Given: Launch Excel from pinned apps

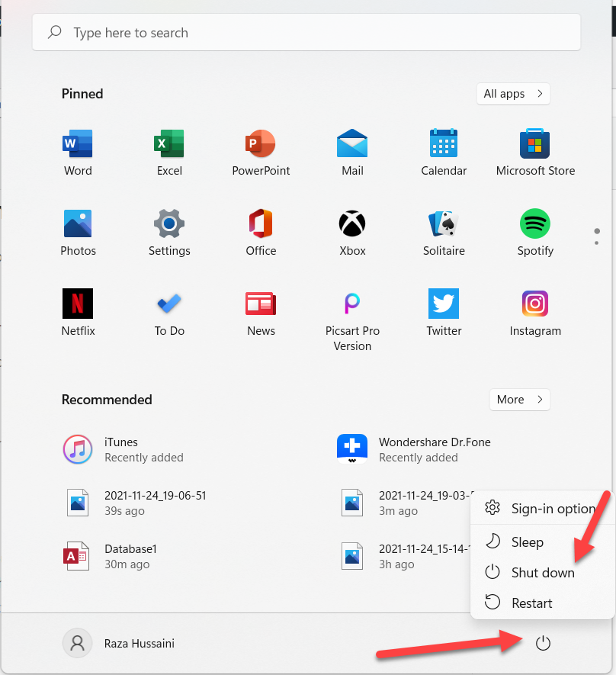Looking at the screenshot, I should tap(169, 153).
